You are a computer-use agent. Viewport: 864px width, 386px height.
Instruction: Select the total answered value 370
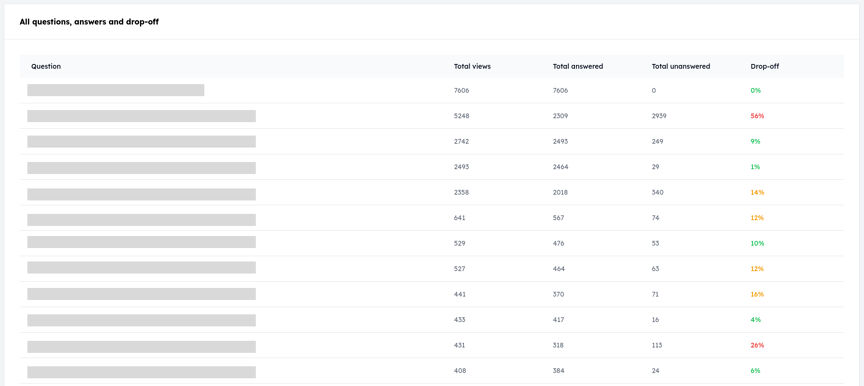[559, 295]
